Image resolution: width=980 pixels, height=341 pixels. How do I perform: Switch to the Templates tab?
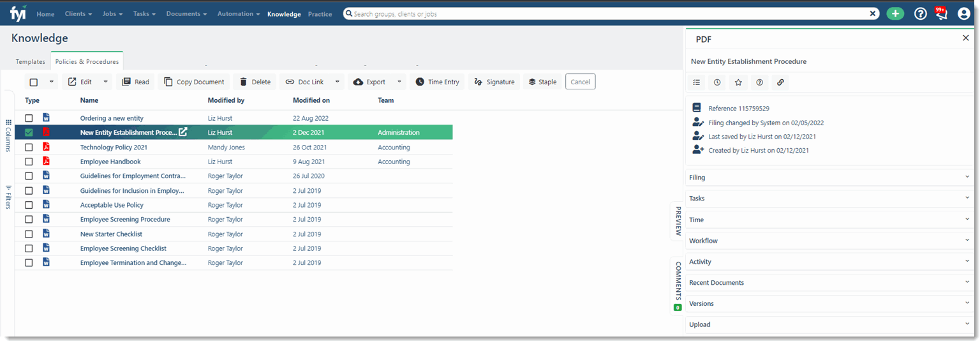tap(31, 62)
